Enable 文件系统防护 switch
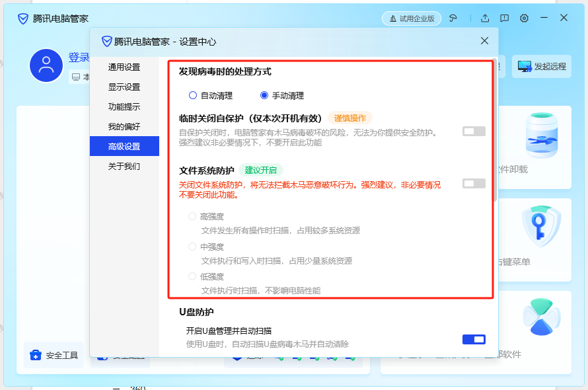Screen dimensions: 588x390 click(474, 184)
